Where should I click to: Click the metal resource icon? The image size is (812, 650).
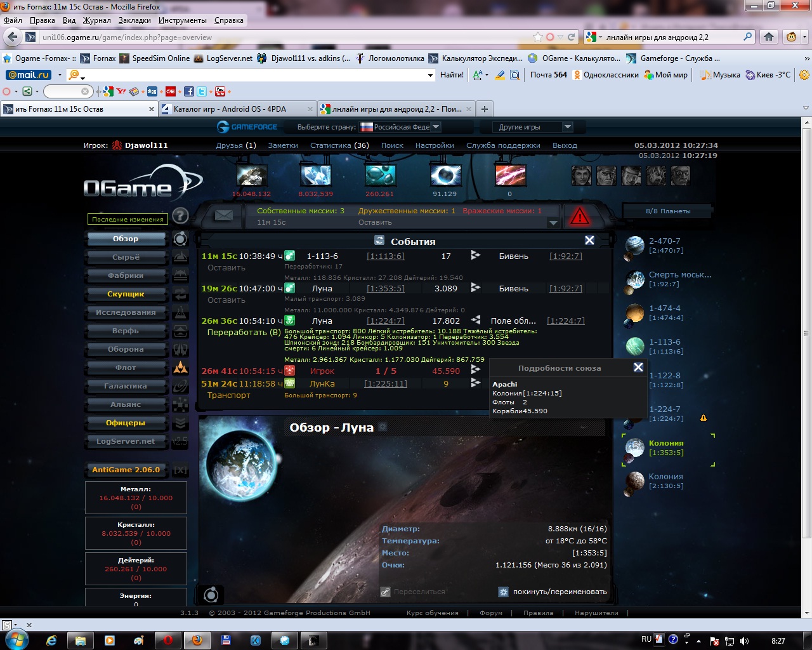coord(251,175)
